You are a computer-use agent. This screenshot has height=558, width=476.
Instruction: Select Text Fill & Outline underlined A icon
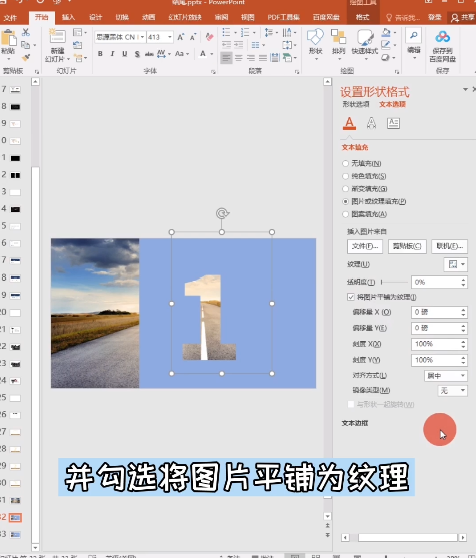[x=349, y=123]
